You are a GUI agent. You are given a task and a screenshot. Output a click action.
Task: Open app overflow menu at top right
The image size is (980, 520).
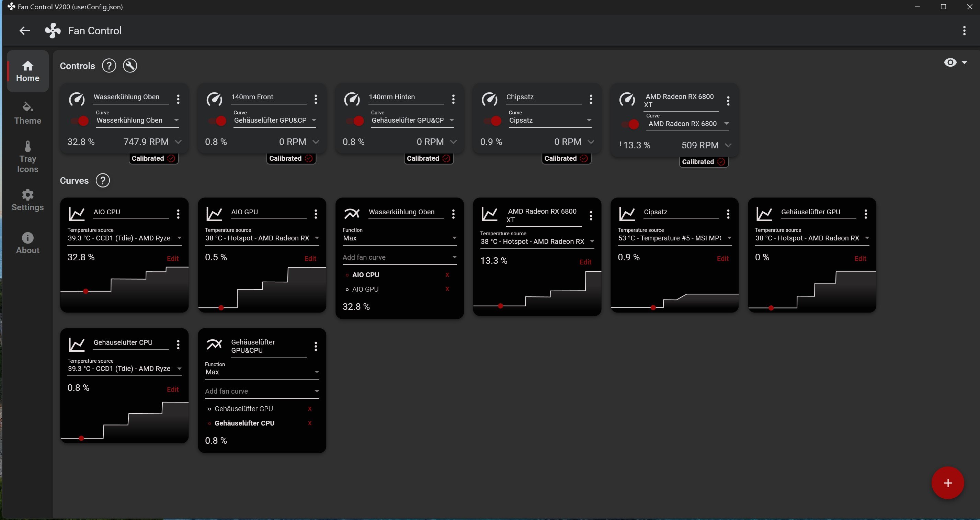pyautogui.click(x=964, y=31)
